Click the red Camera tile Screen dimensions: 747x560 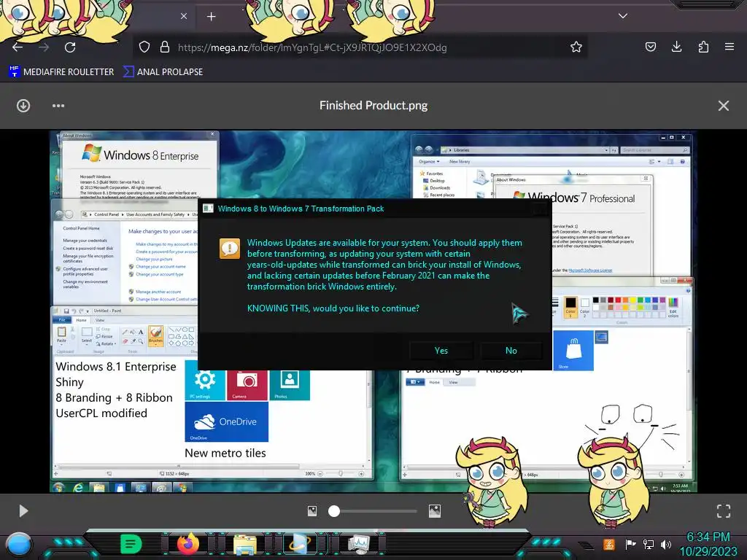247,385
